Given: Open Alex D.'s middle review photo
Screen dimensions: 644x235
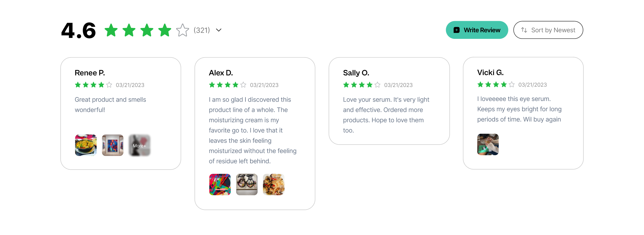Looking at the screenshot, I should tap(247, 185).
